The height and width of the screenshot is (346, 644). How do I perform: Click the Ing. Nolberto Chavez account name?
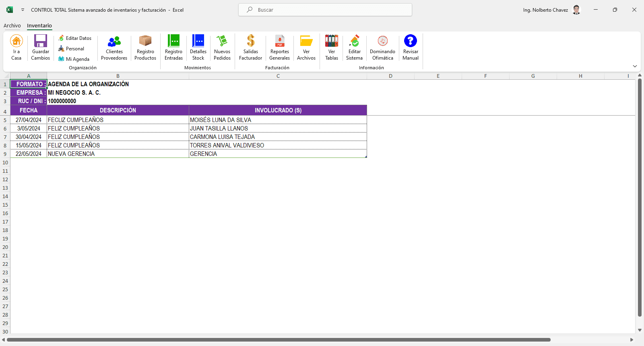click(x=545, y=10)
